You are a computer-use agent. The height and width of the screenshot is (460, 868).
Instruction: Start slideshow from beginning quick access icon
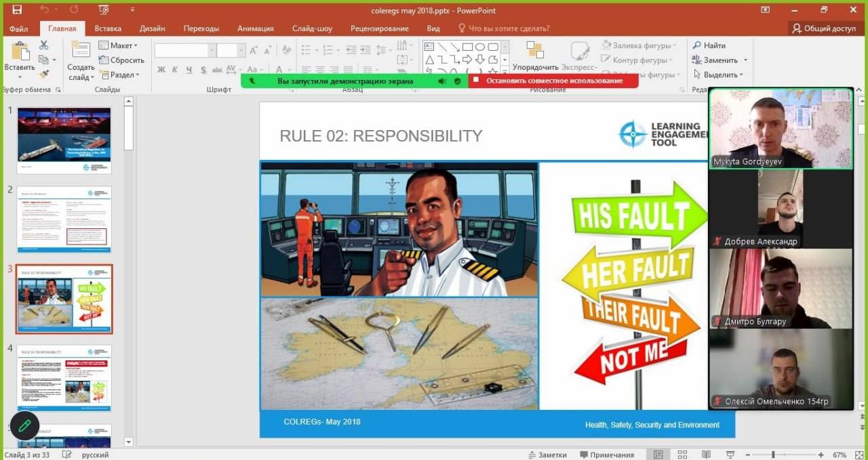104,10
